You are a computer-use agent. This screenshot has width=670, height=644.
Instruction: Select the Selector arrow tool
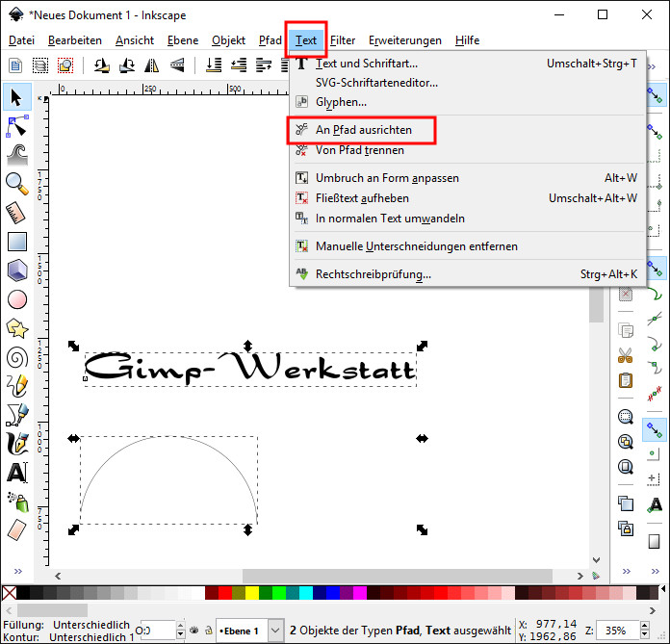point(16,97)
